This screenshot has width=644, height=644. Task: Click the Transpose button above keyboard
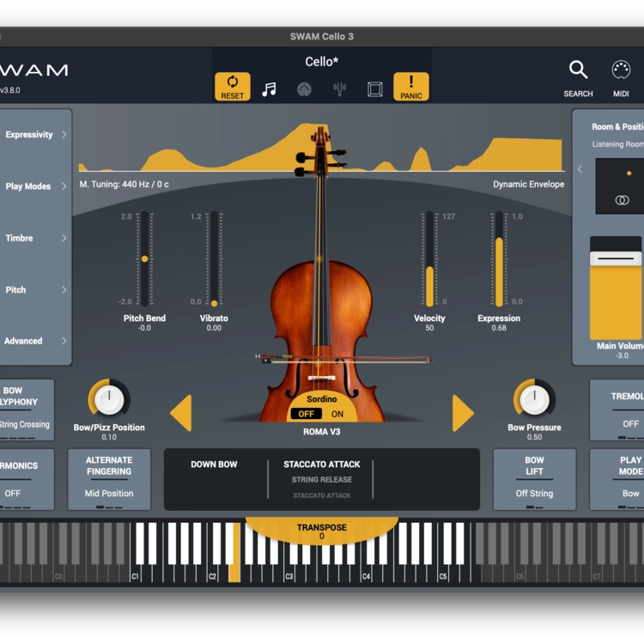[322, 532]
